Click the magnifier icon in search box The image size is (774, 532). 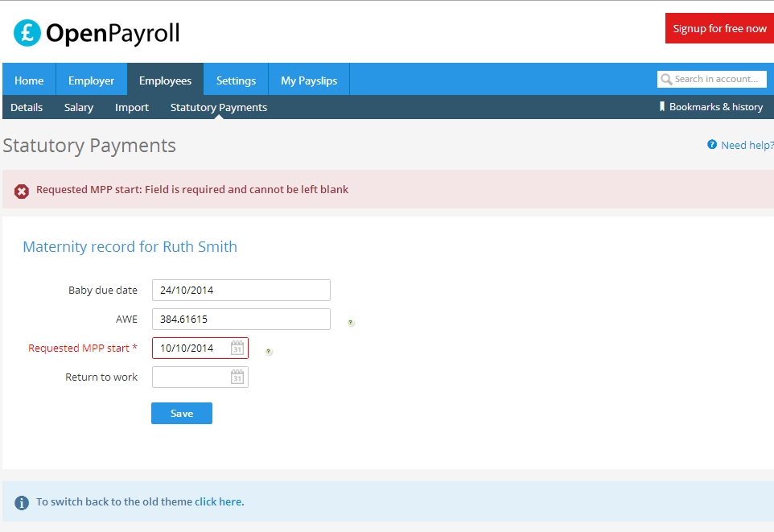click(x=665, y=79)
